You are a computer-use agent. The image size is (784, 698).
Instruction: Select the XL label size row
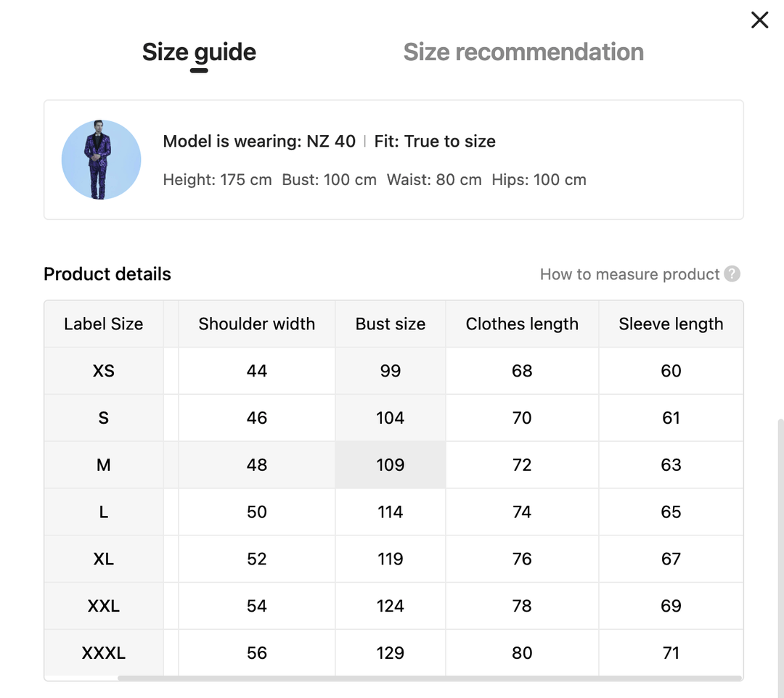coord(104,559)
